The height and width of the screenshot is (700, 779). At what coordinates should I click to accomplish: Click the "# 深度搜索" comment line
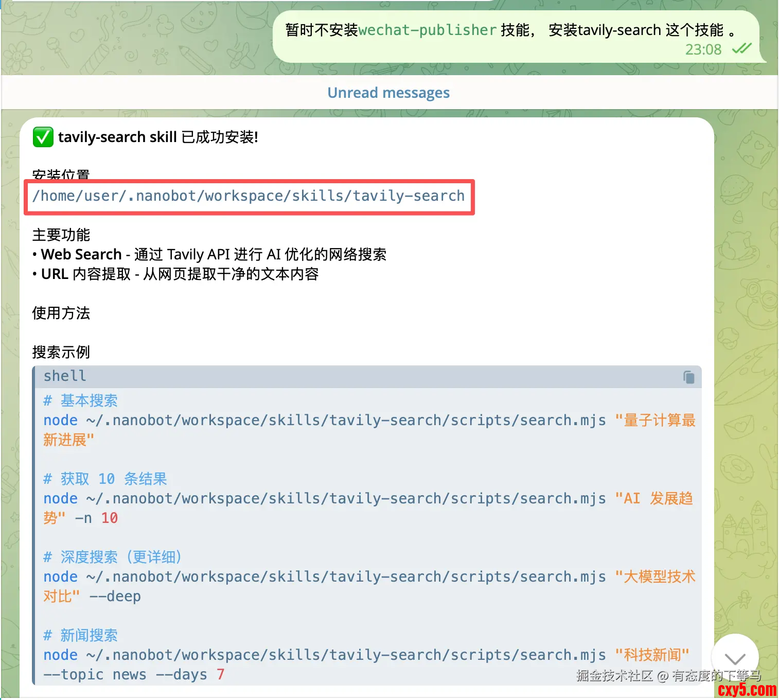click(112, 557)
